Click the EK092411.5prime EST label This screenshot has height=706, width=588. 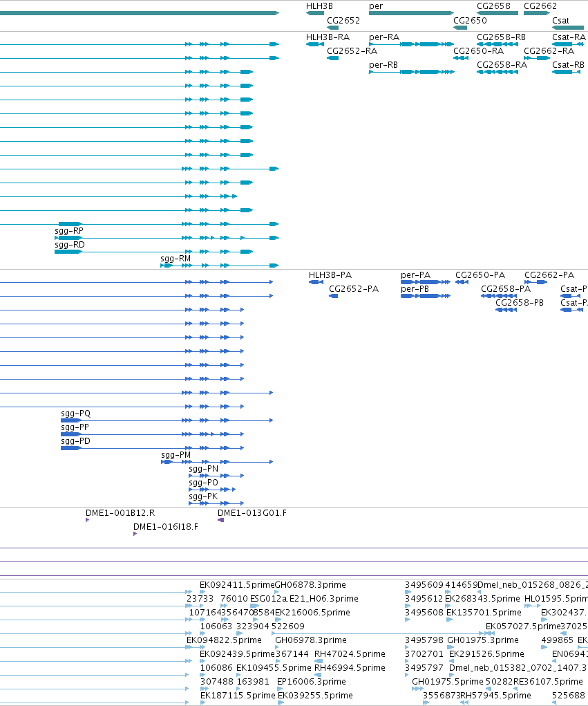point(237,585)
